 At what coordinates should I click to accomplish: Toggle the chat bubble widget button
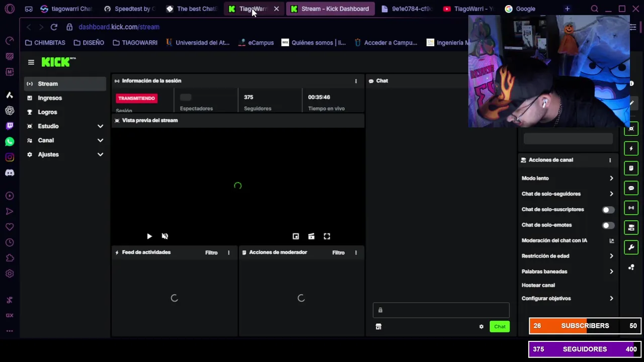[631, 188]
